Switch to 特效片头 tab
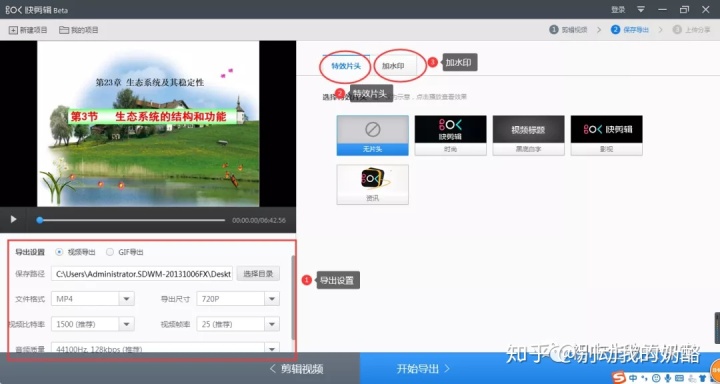This screenshot has width=720, height=384. 346,66
